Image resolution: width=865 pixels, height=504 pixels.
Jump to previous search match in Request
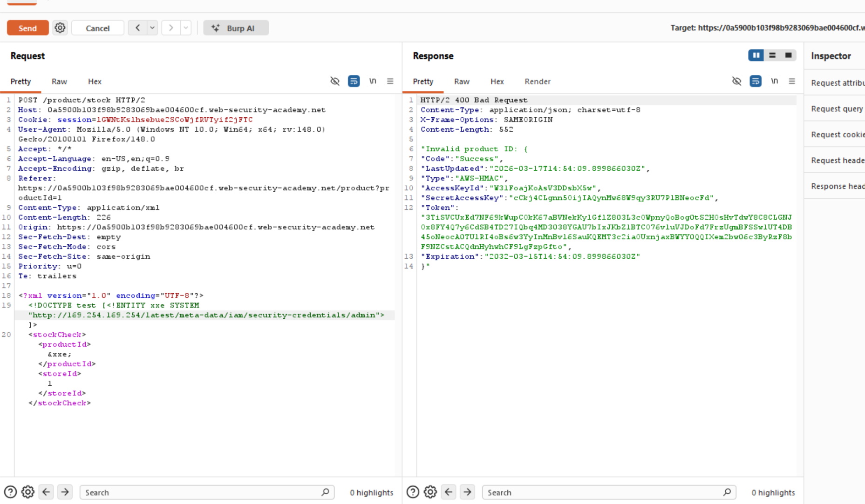coord(46,492)
